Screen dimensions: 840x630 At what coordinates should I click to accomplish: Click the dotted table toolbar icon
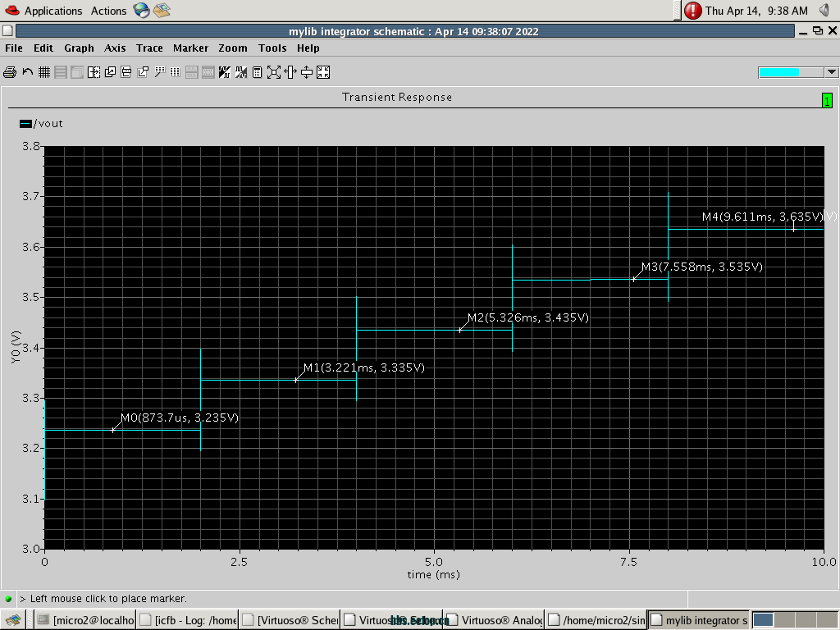point(176,72)
